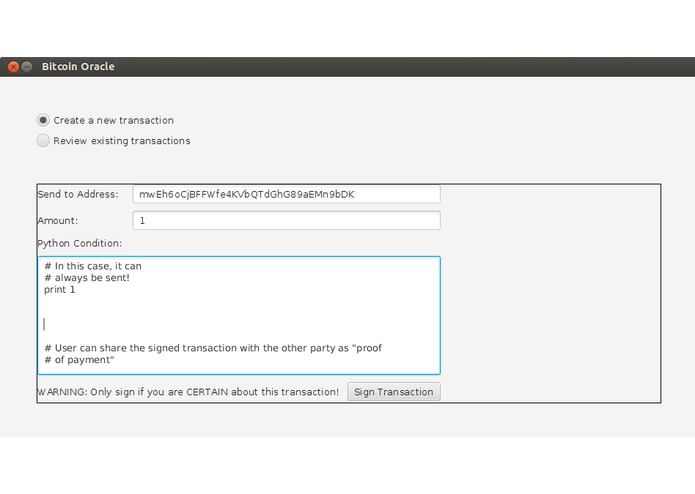This screenshot has height=494, width=695.
Task: Click the '# In this case, it can' comment line
Action: point(93,266)
